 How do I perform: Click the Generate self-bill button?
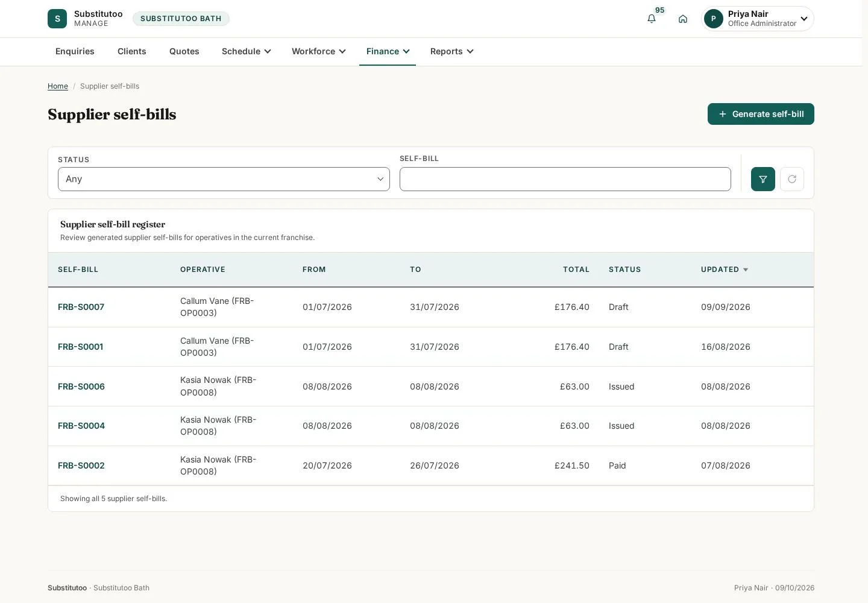coord(761,114)
